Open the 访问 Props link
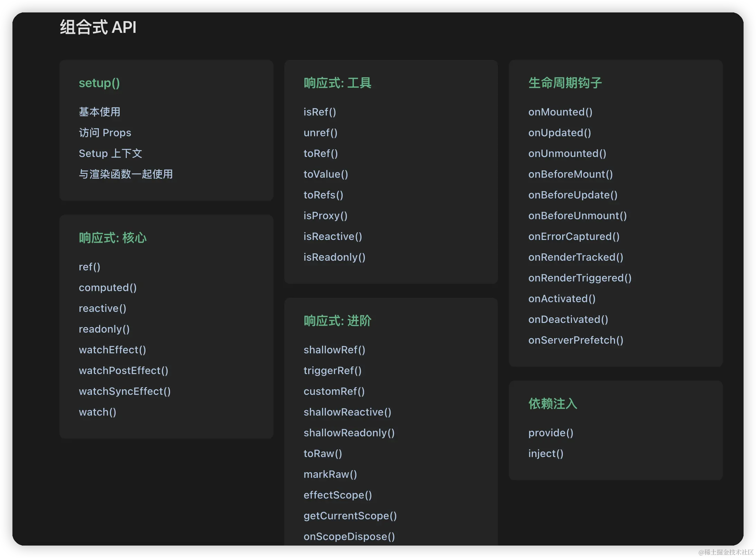This screenshot has width=756, height=558. pyautogui.click(x=105, y=132)
